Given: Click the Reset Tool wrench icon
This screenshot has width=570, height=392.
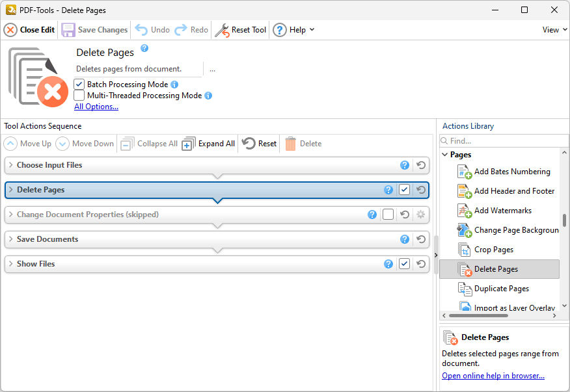Looking at the screenshot, I should coord(222,30).
